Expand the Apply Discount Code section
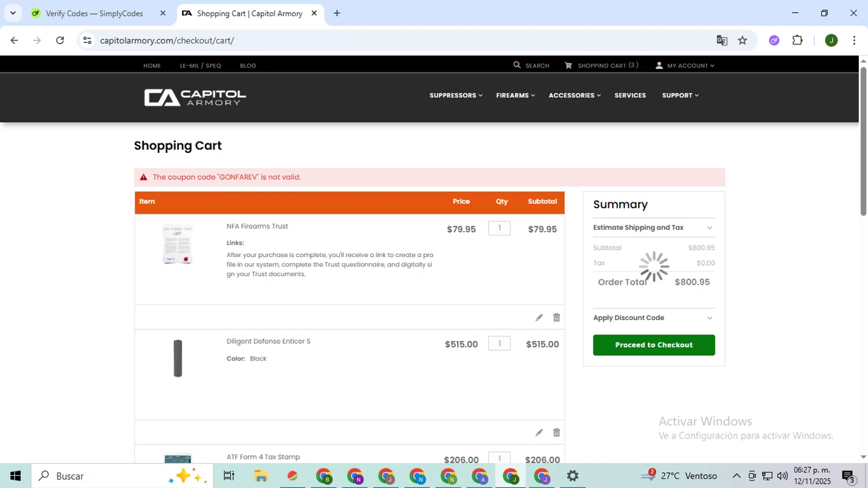Viewport: 868px width, 488px height. [x=654, y=318]
